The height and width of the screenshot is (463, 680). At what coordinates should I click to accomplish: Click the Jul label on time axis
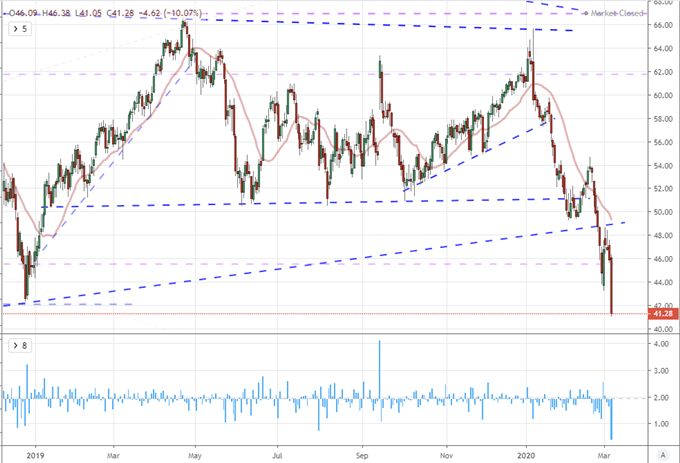(277, 456)
